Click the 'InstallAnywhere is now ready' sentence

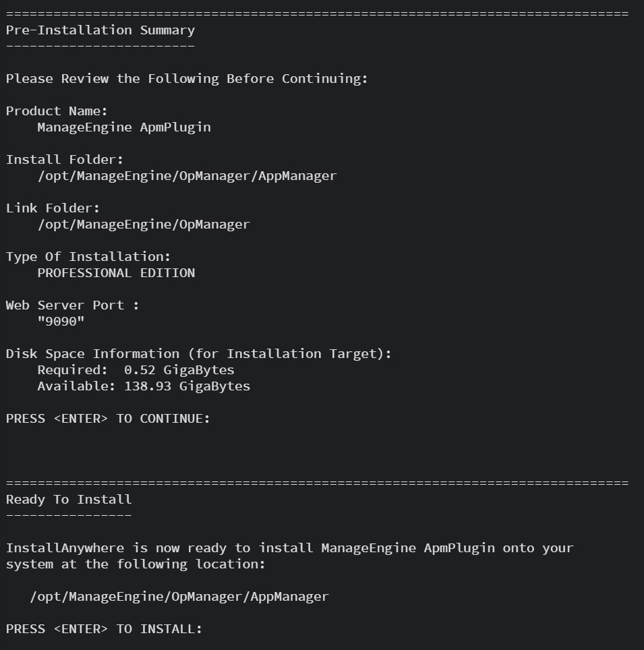point(289,548)
